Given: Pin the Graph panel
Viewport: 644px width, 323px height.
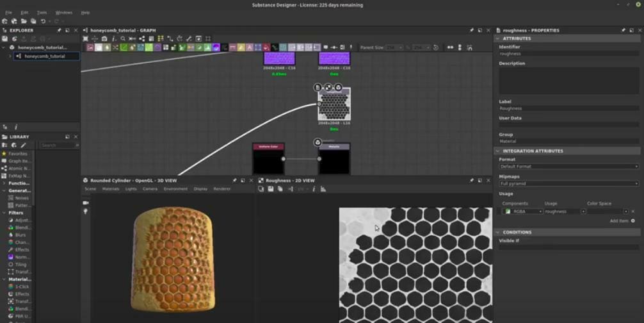Looking at the screenshot, I should pyautogui.click(x=472, y=30).
